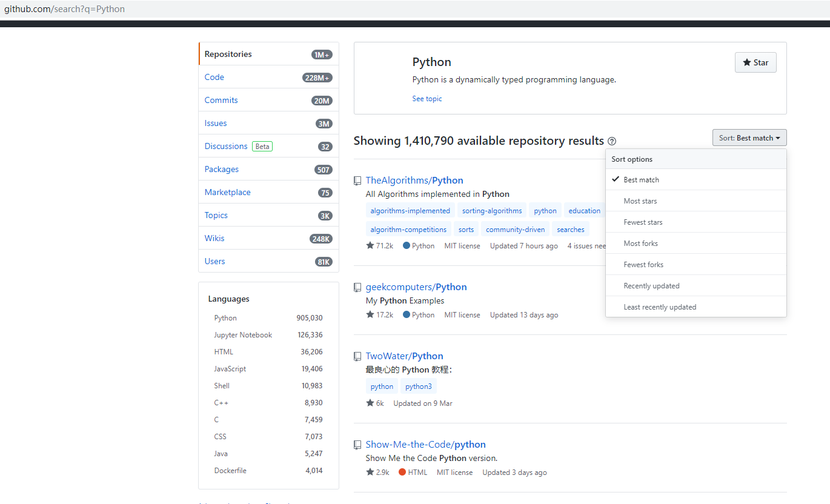Click the repo icon beside TheAlgorithms/Python
The image size is (830, 504).
point(357,181)
